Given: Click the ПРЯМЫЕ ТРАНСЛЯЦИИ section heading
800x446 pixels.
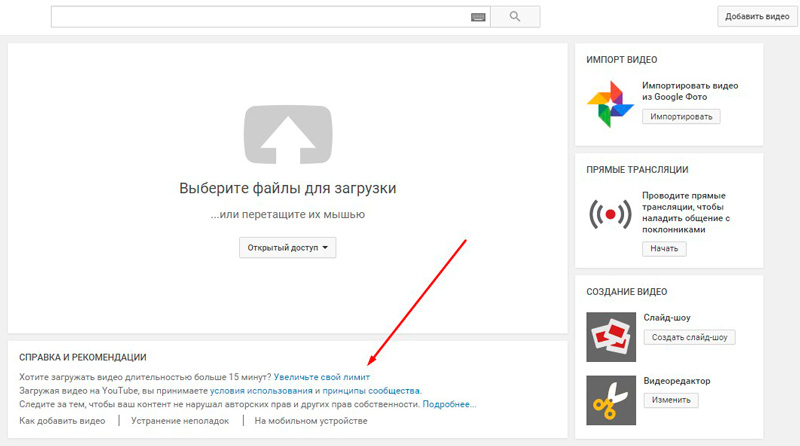Looking at the screenshot, I should click(637, 170).
